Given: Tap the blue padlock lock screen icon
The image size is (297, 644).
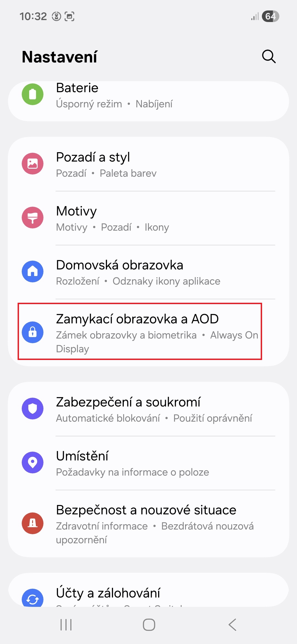Looking at the screenshot, I should (33, 332).
